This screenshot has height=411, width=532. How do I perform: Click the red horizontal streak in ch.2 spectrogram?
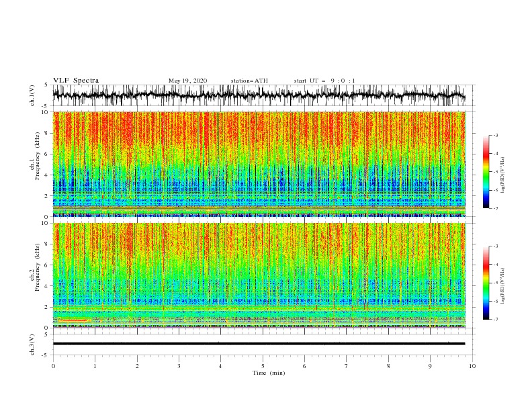point(73,320)
